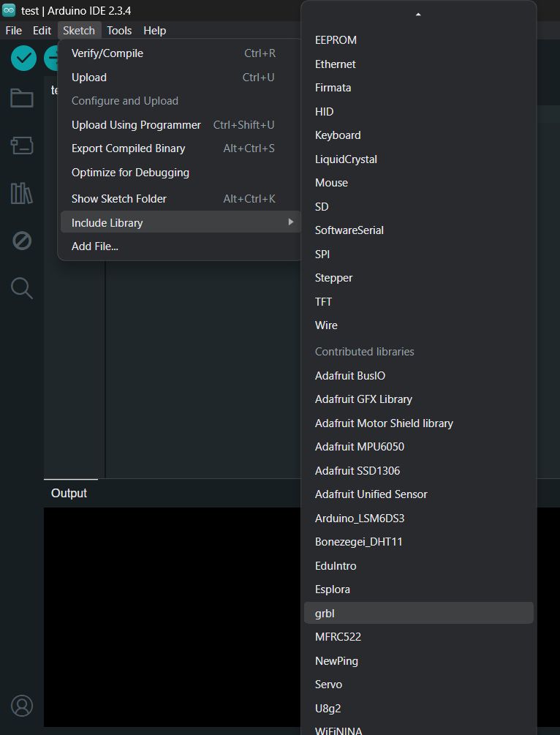
Task: Choose Verify/Compile from Sketch menu
Action: click(x=181, y=53)
